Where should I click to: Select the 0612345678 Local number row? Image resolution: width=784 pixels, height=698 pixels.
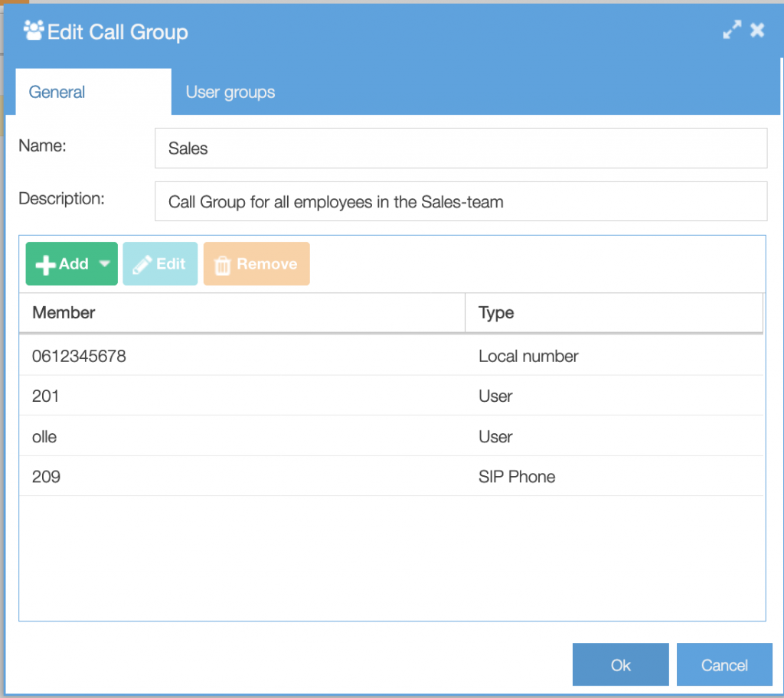click(x=230, y=356)
